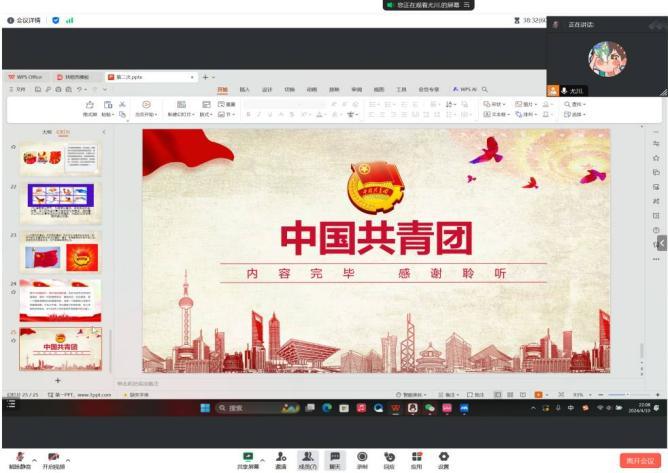Open the share screen button
The width and height of the screenshot is (668, 473).
(x=248, y=460)
